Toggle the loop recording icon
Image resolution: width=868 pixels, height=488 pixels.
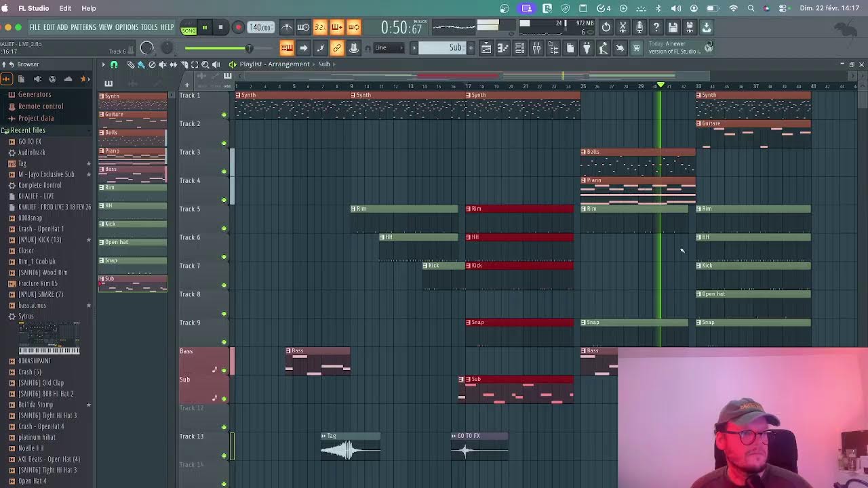(x=353, y=27)
